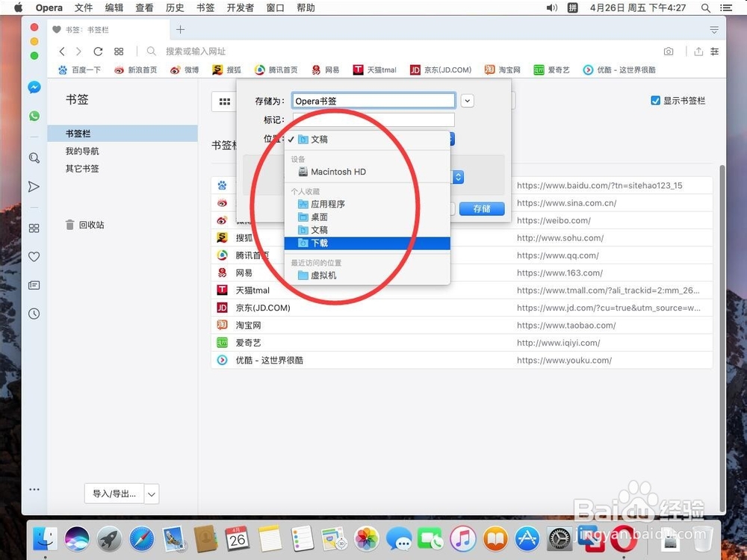
Task: Open the sidebar search tool
Action: (x=34, y=158)
